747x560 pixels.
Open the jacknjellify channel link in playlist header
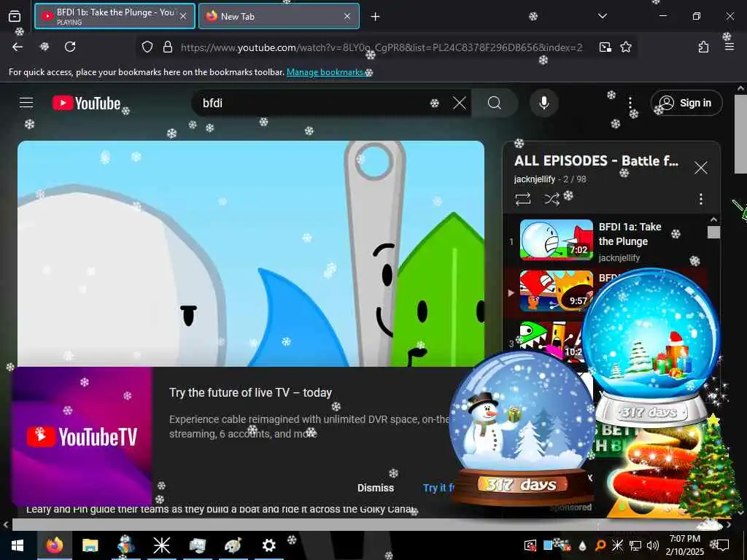click(535, 179)
